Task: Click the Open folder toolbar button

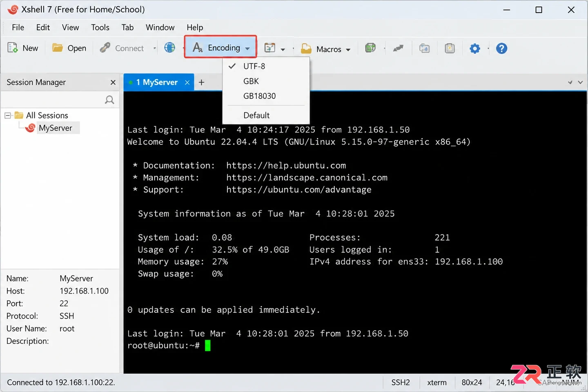Action: tap(69, 48)
